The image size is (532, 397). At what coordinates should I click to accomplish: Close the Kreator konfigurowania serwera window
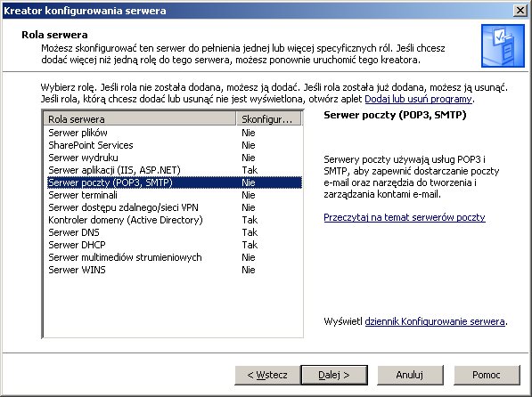[520, 11]
